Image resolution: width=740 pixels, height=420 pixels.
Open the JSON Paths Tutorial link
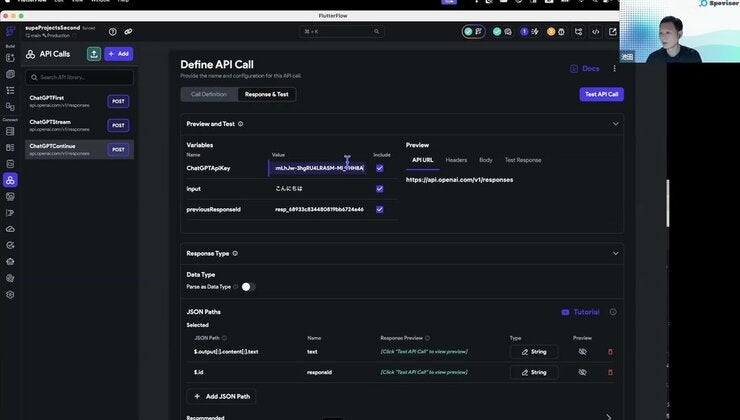click(x=580, y=312)
